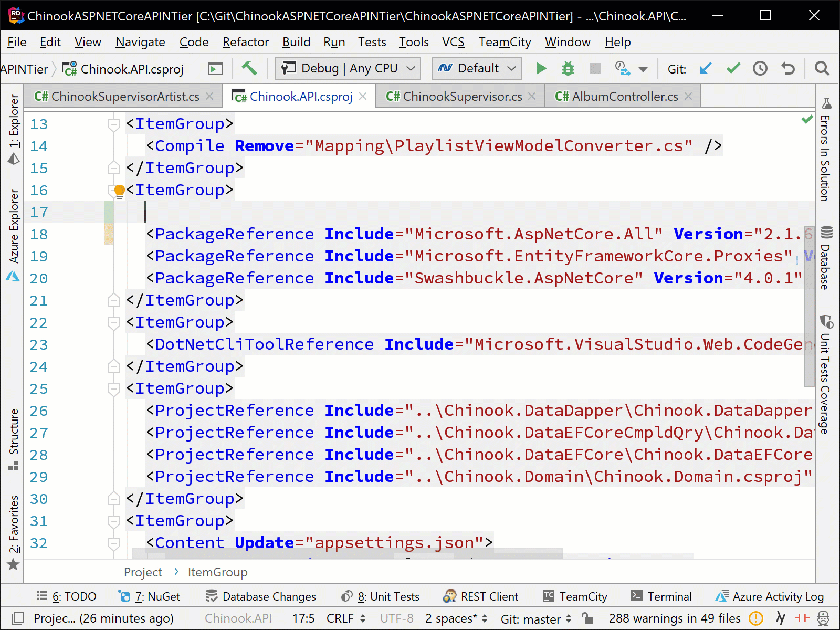This screenshot has width=840, height=630.
Task: Open Unit Tests Coverage side panel
Action: (826, 375)
